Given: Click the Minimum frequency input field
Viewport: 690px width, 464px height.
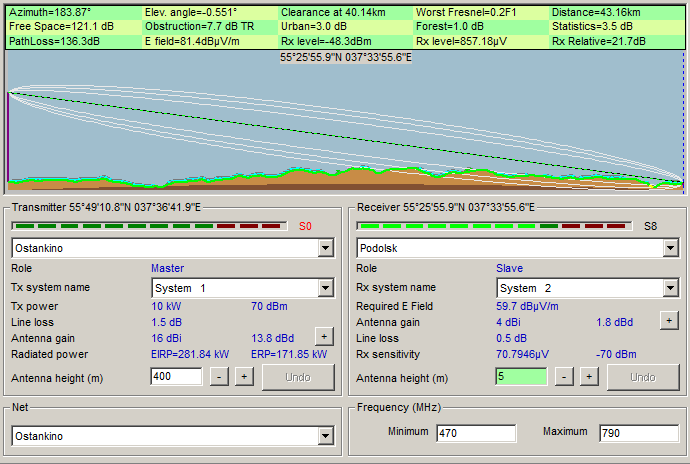Looking at the screenshot, I should click(476, 433).
